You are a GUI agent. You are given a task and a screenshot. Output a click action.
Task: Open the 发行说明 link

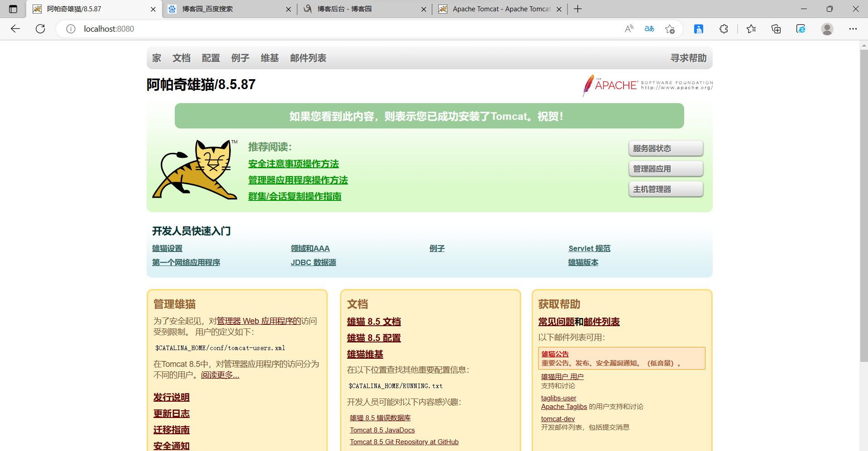pos(172,397)
